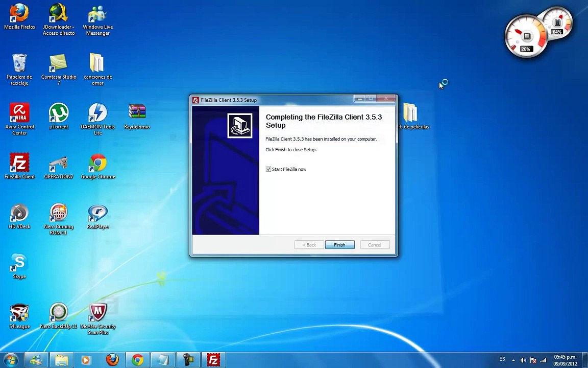Open the Skype desktop shortcut
This screenshot has width=588, height=368.
point(19,266)
